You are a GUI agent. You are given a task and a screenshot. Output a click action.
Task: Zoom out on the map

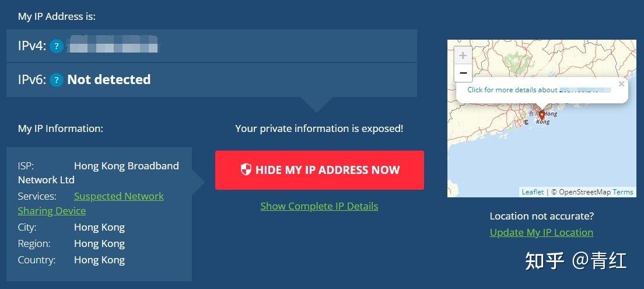[463, 73]
